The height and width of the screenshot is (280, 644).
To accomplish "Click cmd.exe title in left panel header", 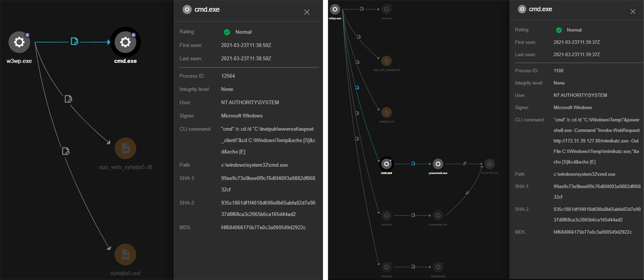I will click(x=207, y=10).
